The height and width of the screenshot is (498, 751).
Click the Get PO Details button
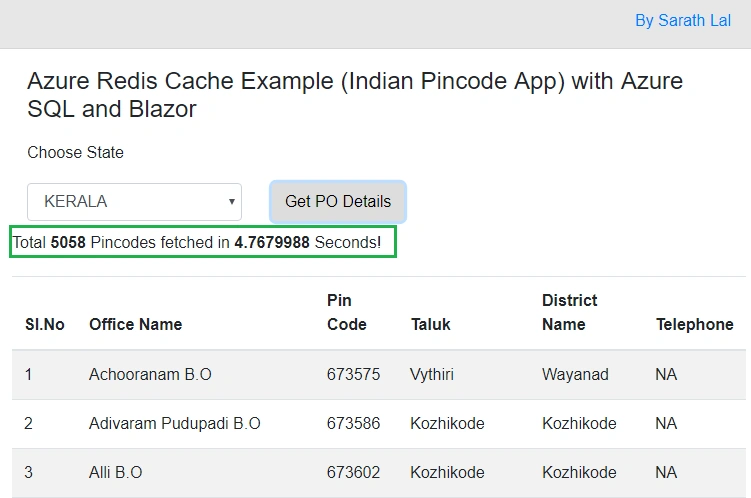coord(338,202)
